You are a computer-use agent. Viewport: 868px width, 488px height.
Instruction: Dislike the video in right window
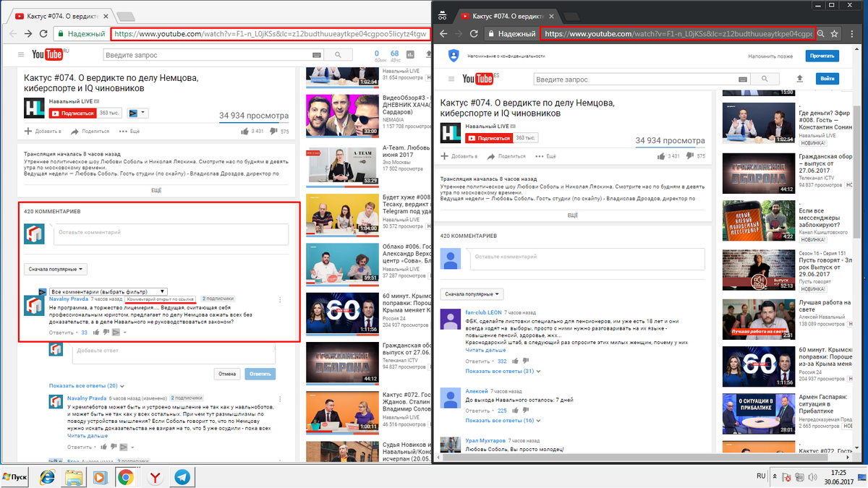[691, 155]
